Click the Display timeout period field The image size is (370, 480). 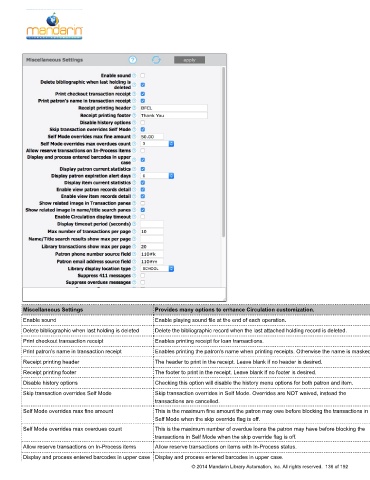(x=152, y=224)
